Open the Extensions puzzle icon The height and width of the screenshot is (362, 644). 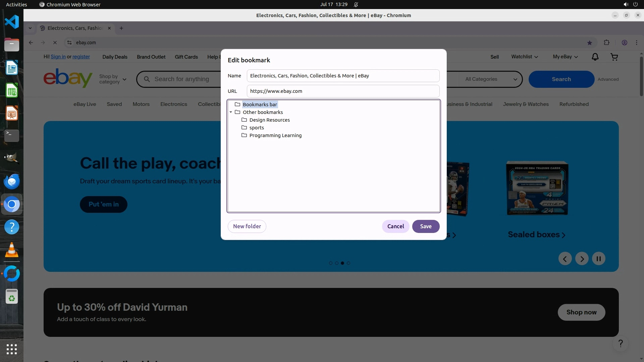click(606, 43)
